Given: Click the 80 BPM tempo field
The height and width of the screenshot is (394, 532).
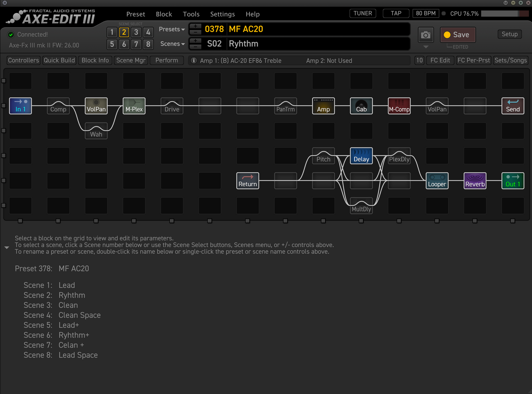Looking at the screenshot, I should (x=426, y=14).
